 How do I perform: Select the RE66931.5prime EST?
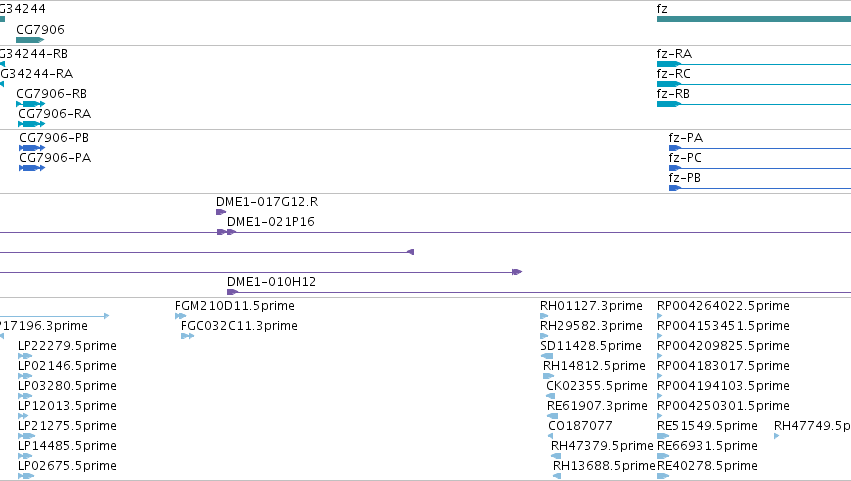663,456
